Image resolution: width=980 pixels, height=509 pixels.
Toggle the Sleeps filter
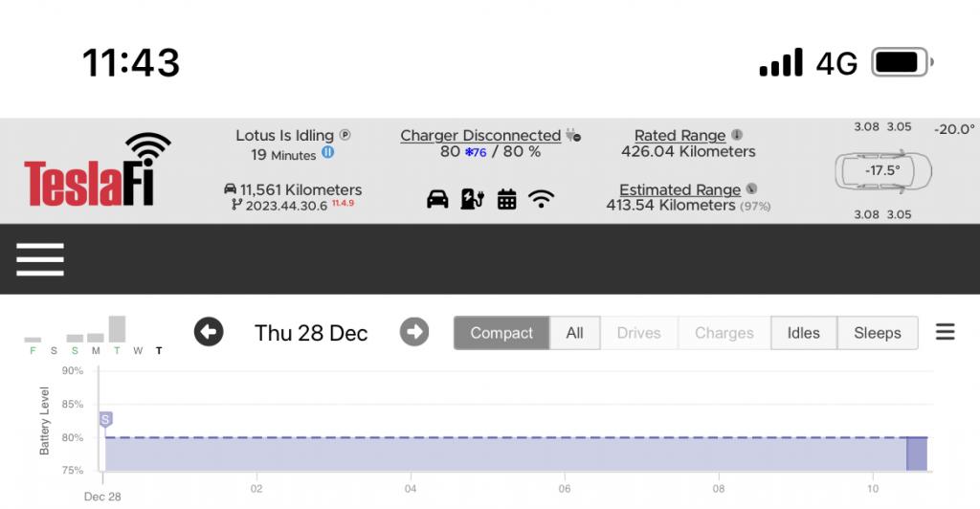pyautogui.click(x=877, y=333)
